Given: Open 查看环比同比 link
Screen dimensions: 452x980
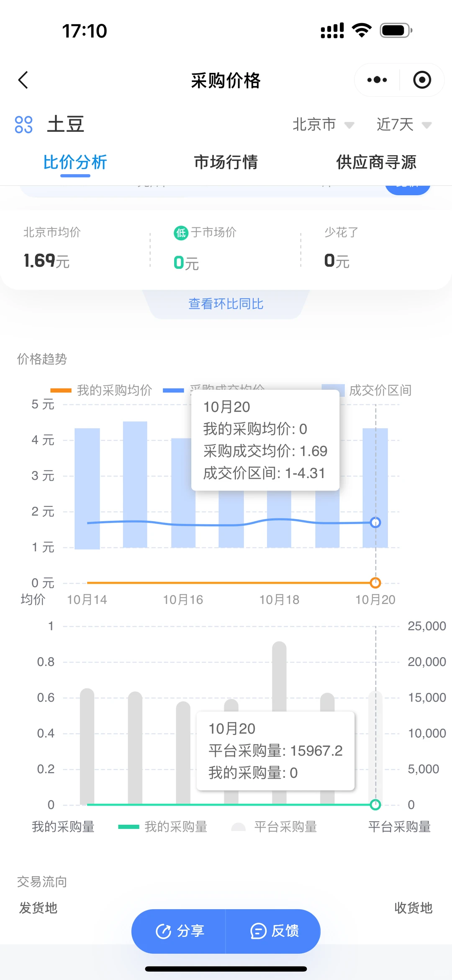Looking at the screenshot, I should [x=226, y=304].
